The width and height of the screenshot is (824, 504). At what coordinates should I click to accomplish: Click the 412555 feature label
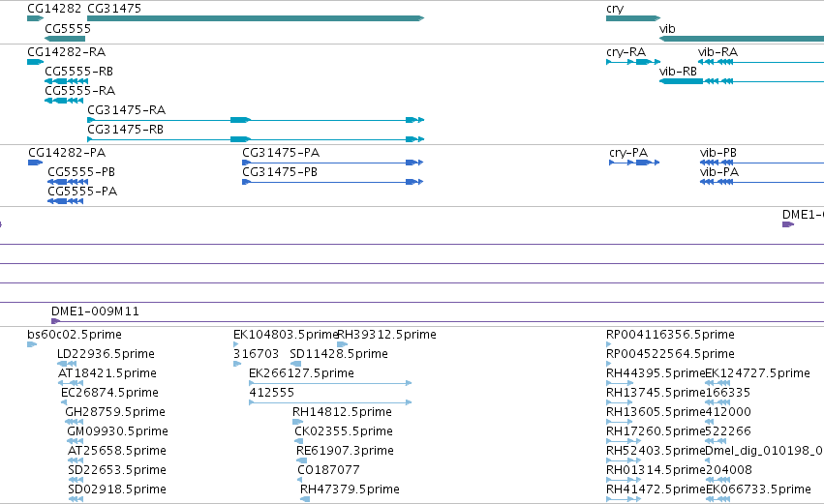click(x=272, y=393)
